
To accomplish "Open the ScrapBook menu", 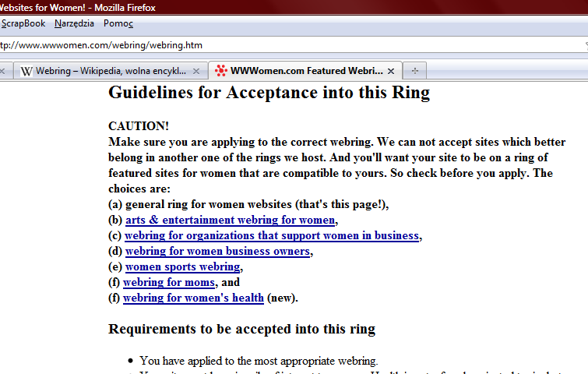I will click(x=23, y=23).
